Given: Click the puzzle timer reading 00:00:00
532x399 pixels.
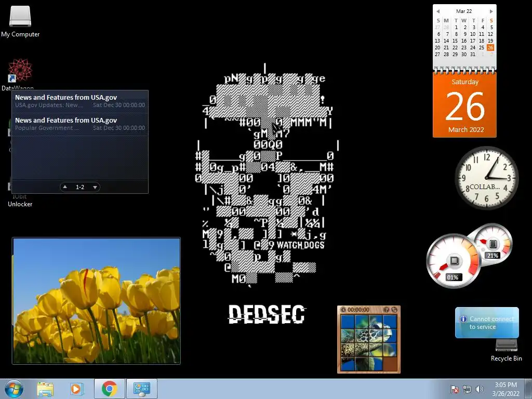Looking at the screenshot, I should [358, 310].
